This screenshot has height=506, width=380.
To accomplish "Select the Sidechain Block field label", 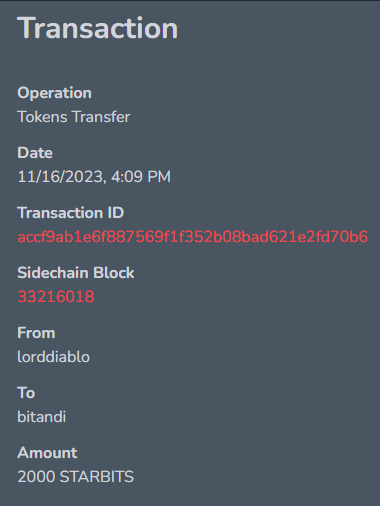I will tap(76, 273).
